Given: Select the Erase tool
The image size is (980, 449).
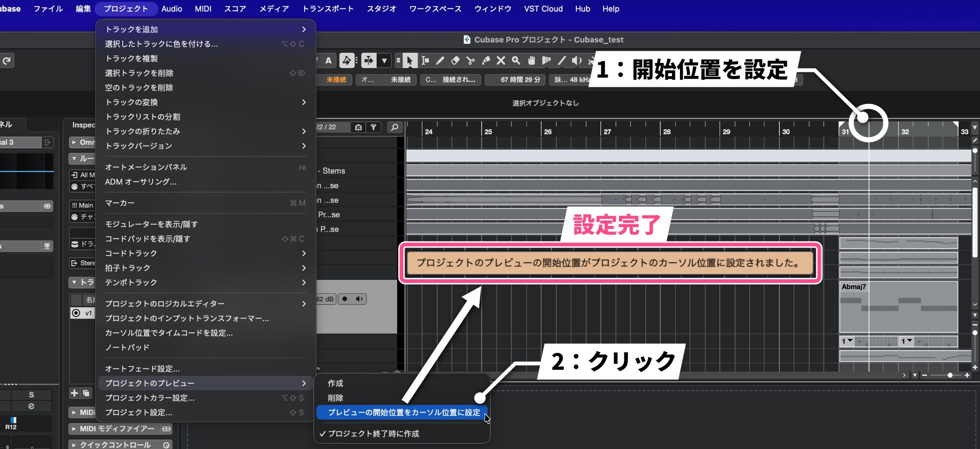Looking at the screenshot, I should [455, 61].
